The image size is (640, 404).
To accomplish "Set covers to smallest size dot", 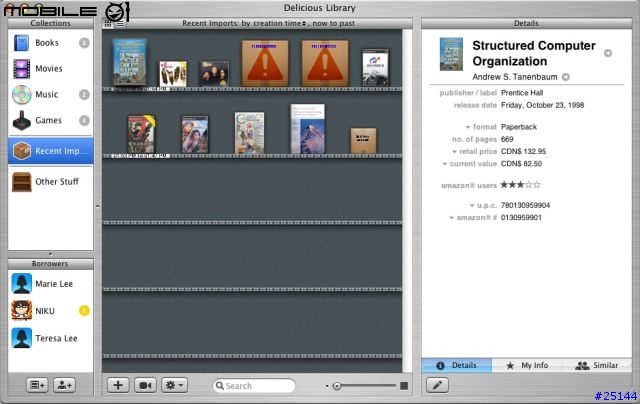I will coord(327,386).
